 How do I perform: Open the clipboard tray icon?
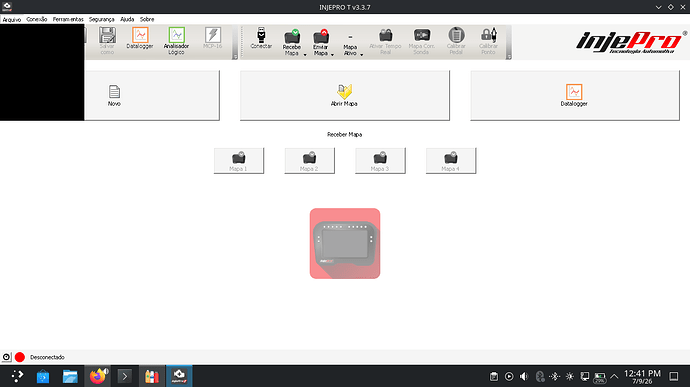pyautogui.click(x=494, y=376)
